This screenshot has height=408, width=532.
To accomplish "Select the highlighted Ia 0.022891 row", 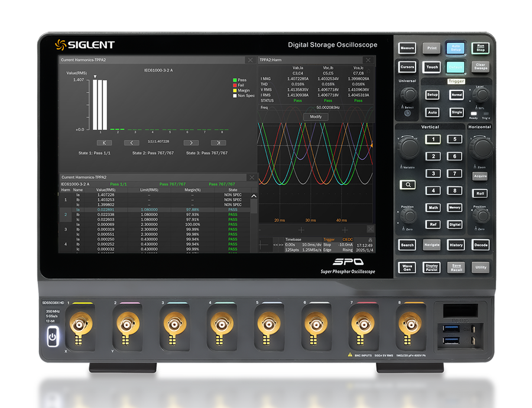I will click(155, 210).
